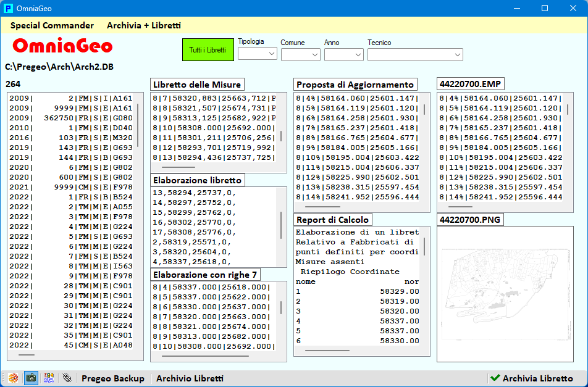The height and width of the screenshot is (387, 588).
Task: Select row 2016| 103|FR|S|E|M320
Action: pyautogui.click(x=71, y=138)
